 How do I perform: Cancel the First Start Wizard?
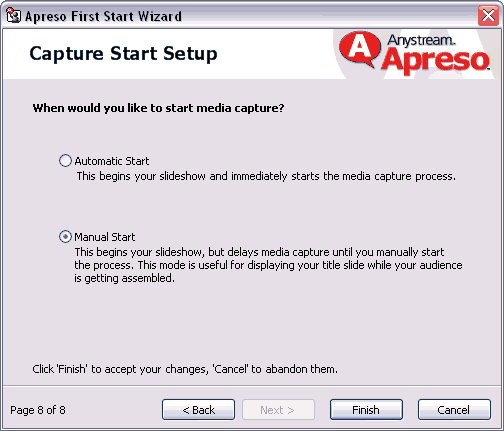(454, 410)
